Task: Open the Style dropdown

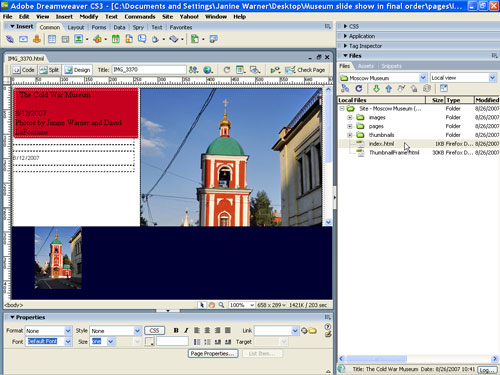Action: pos(137,331)
